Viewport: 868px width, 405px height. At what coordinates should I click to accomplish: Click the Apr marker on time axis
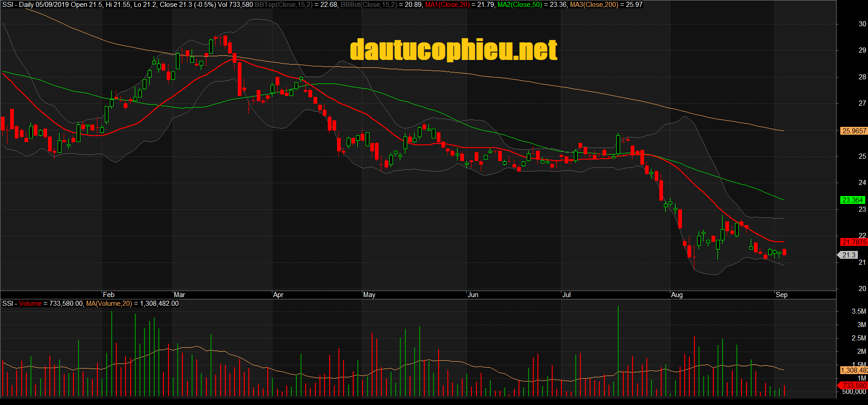(x=278, y=295)
